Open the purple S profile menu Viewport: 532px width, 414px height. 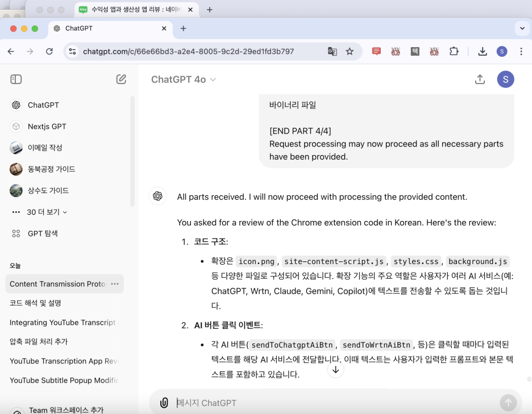[505, 80]
